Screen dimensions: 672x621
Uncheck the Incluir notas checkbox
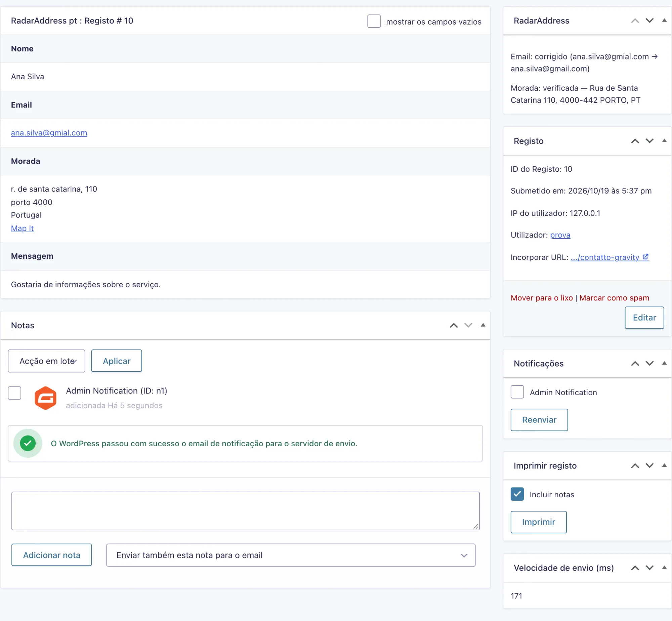tap(517, 494)
